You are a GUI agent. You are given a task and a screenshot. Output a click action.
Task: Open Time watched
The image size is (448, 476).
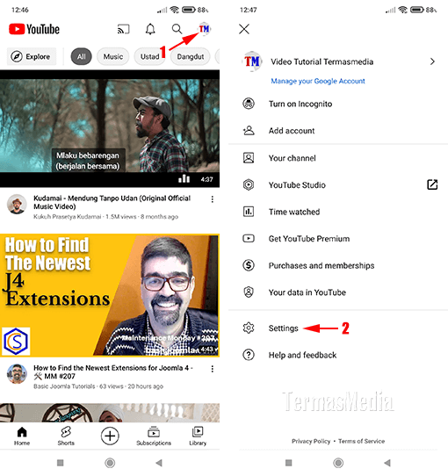pyautogui.click(x=294, y=212)
